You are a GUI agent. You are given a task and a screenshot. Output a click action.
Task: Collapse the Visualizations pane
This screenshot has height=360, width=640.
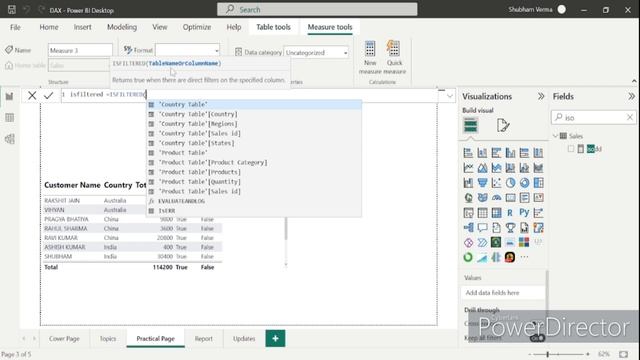click(541, 96)
